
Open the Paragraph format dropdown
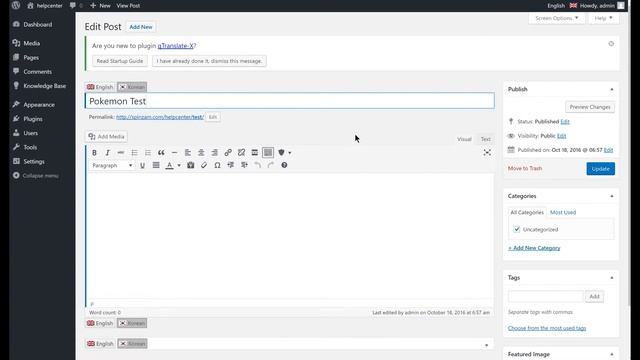click(112, 165)
